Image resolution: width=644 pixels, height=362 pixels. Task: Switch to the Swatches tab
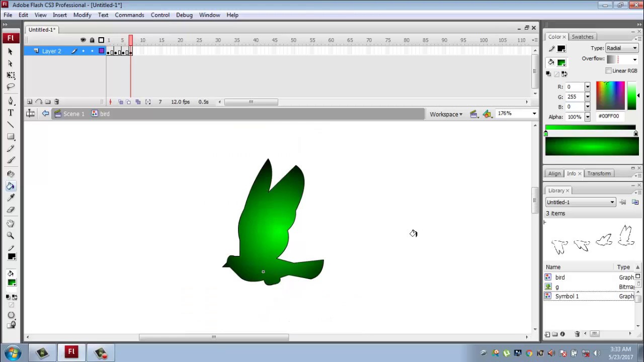tap(582, 36)
